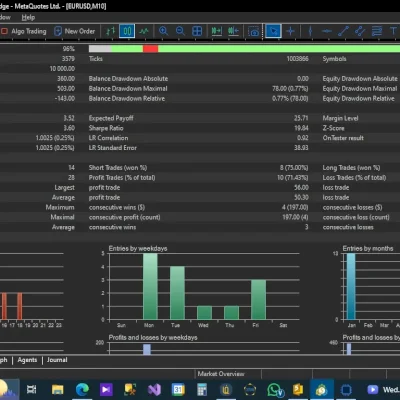The width and height of the screenshot is (400, 400).
Task: Click the 'LR Correlation' label
Action: [x=108, y=138]
